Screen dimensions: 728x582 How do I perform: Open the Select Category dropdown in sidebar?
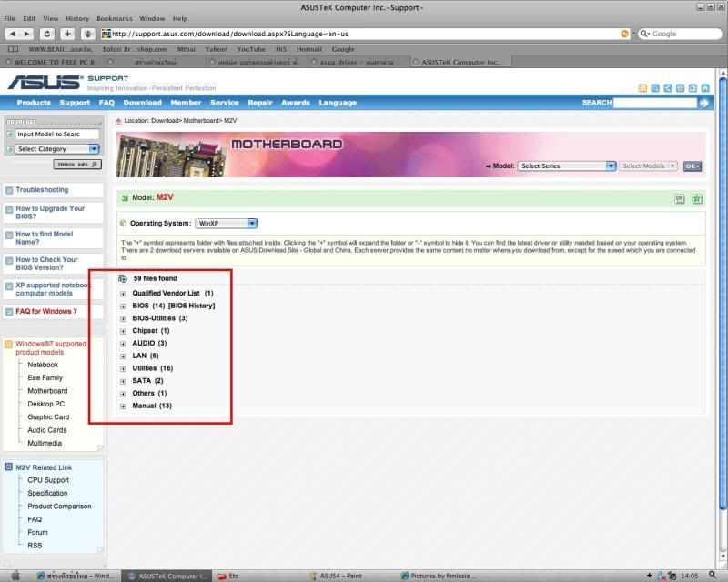(x=57, y=149)
